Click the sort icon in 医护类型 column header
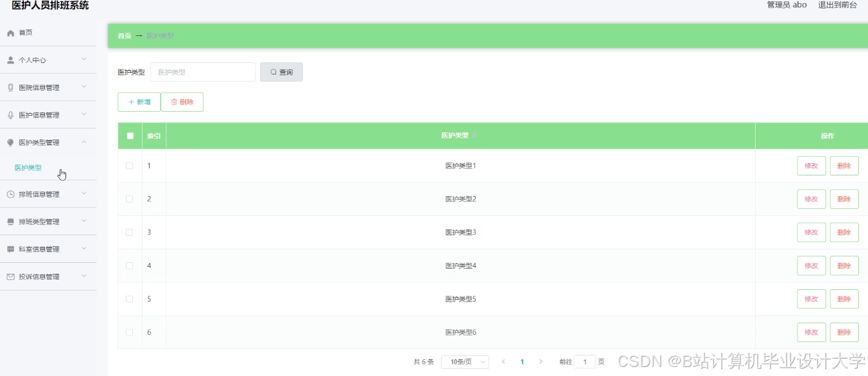 coord(474,136)
